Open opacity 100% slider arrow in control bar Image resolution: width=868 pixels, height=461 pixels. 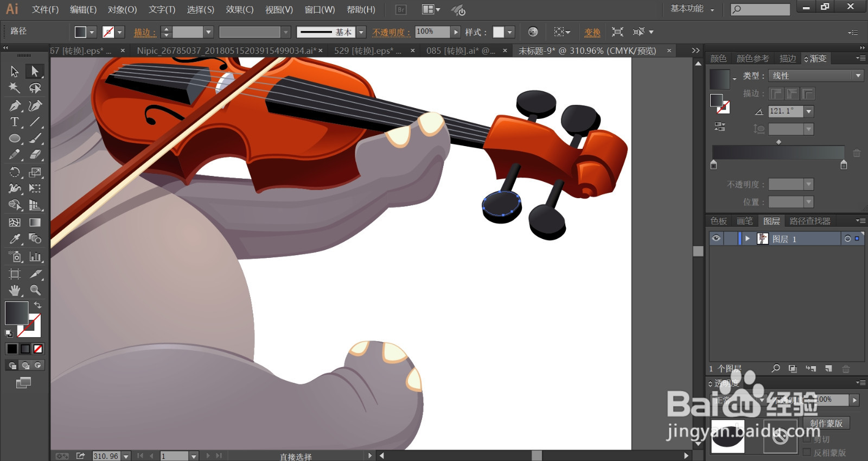[x=456, y=32]
